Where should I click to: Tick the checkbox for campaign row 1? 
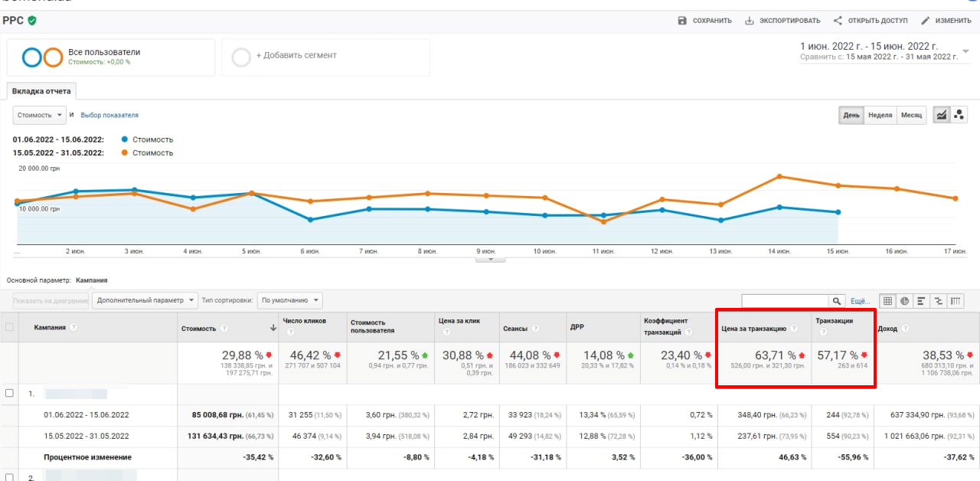click(x=10, y=394)
